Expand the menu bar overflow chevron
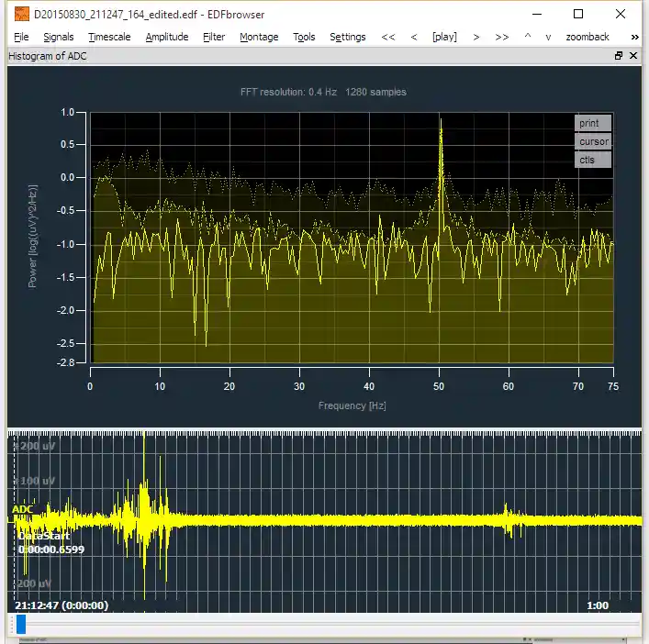The width and height of the screenshot is (649, 644). (x=635, y=37)
